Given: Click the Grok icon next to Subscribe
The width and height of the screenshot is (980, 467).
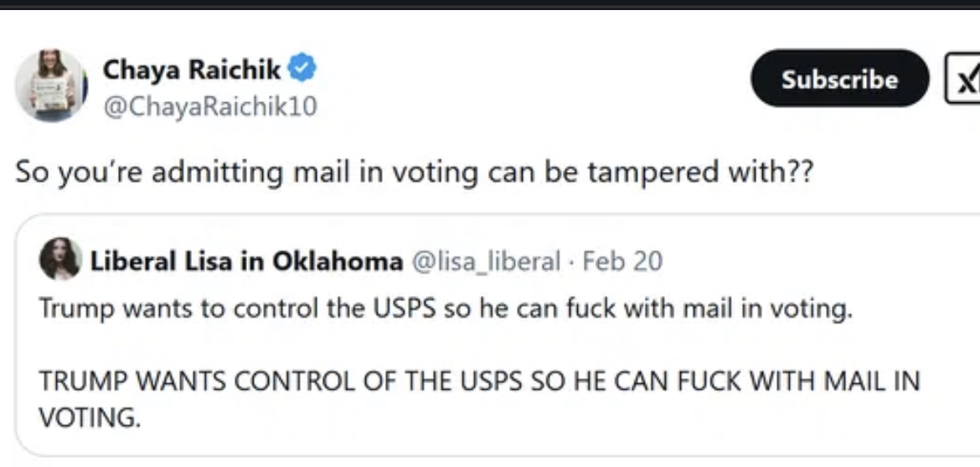Looking at the screenshot, I should pyautogui.click(x=963, y=79).
